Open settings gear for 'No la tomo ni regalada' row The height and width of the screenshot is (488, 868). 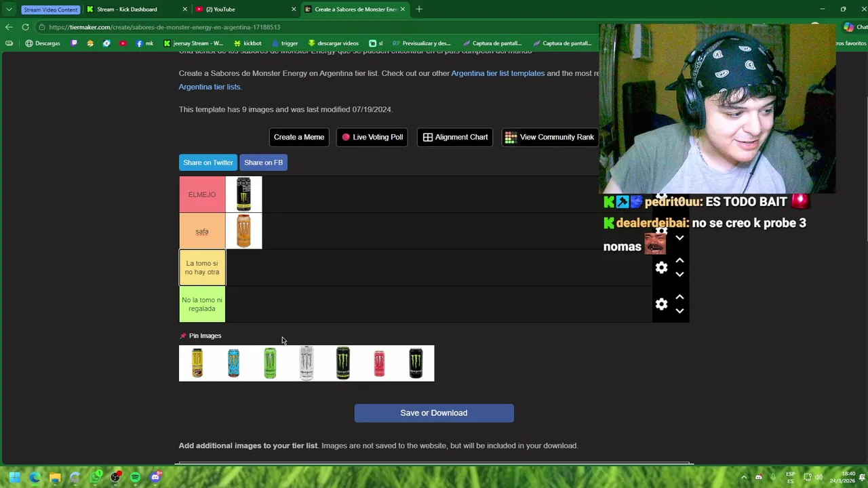click(661, 304)
